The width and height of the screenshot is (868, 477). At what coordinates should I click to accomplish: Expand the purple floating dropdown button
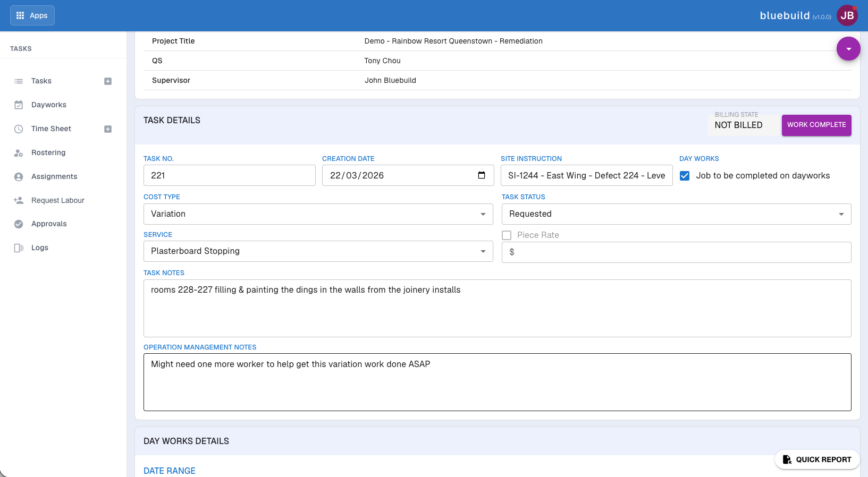(848, 49)
